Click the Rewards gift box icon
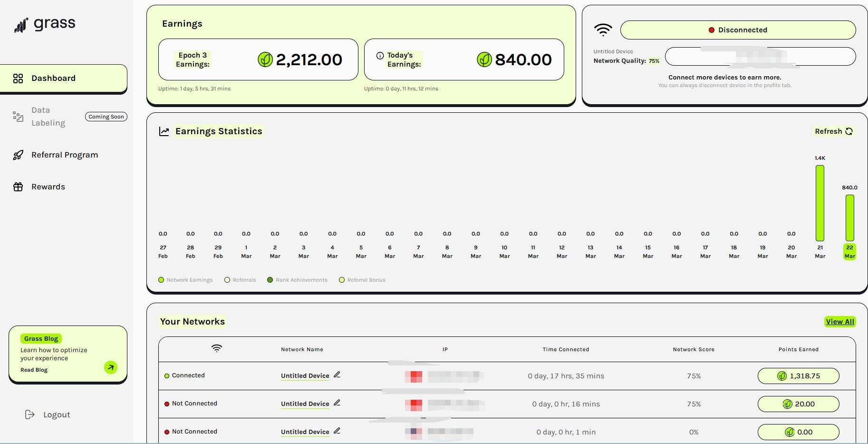Image resolution: width=868 pixels, height=444 pixels. 18,187
